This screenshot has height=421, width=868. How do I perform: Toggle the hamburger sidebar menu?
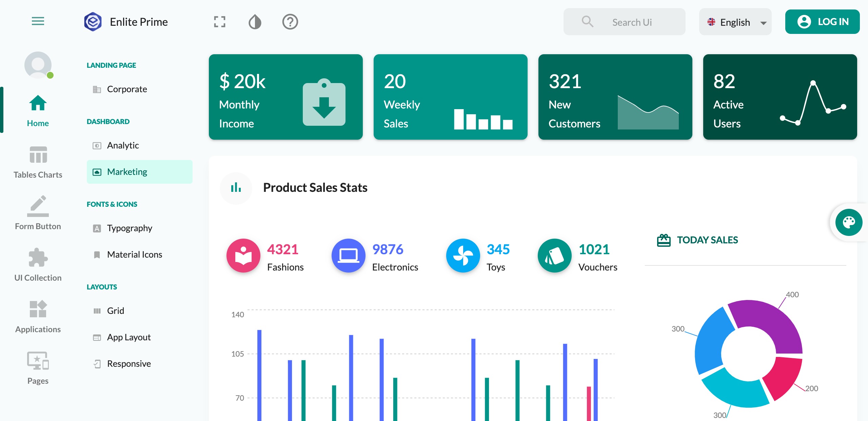coord(38,21)
